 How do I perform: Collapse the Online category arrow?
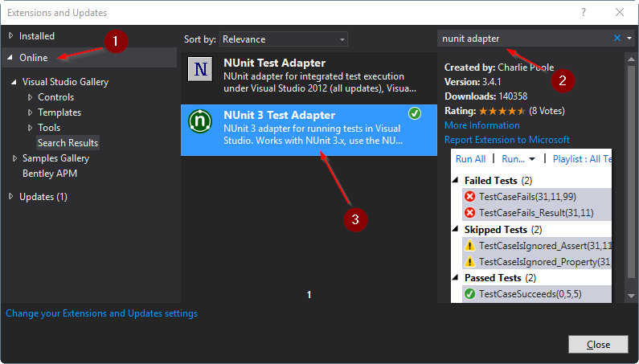10,58
